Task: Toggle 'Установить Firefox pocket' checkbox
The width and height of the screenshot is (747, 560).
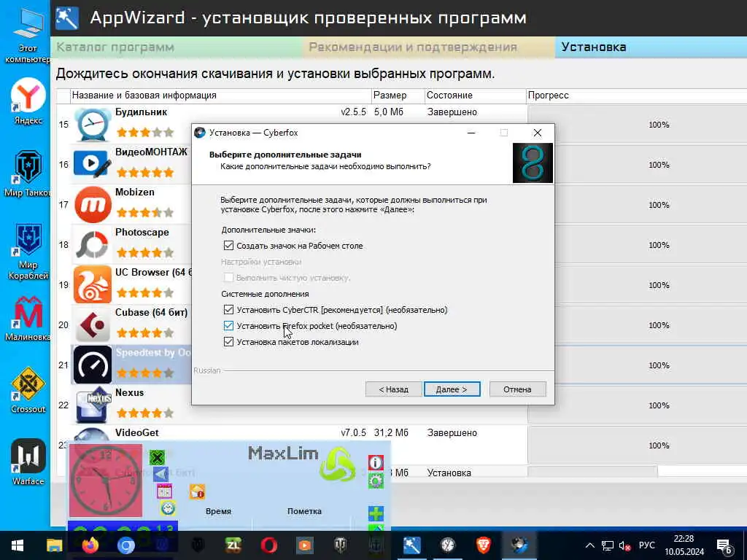Action: 228,326
